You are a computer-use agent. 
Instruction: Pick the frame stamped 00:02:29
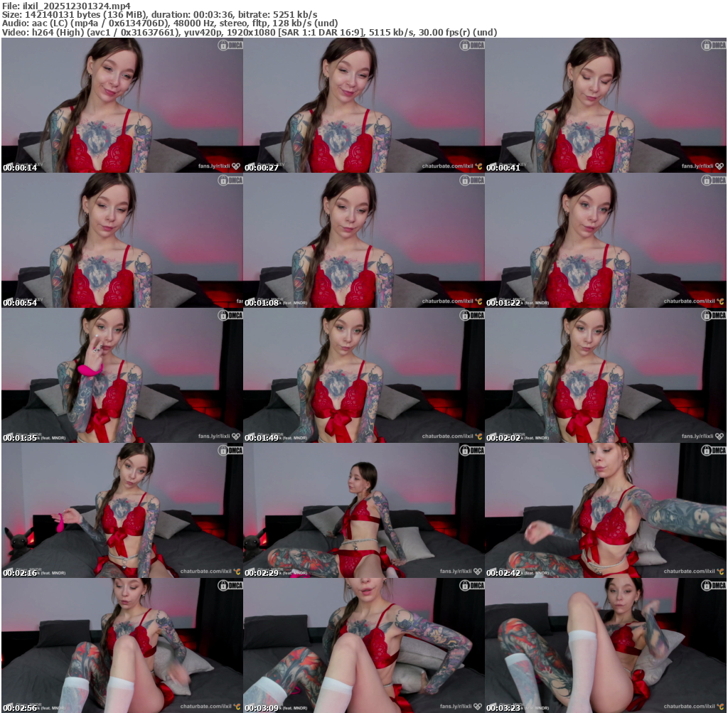[x=363, y=510]
